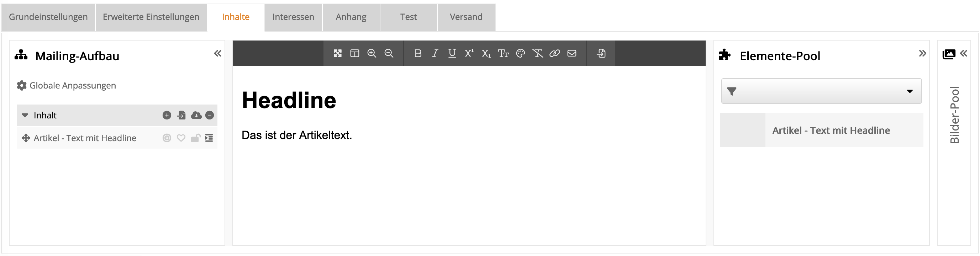Toggle the lock on the Artikel element

(196, 138)
